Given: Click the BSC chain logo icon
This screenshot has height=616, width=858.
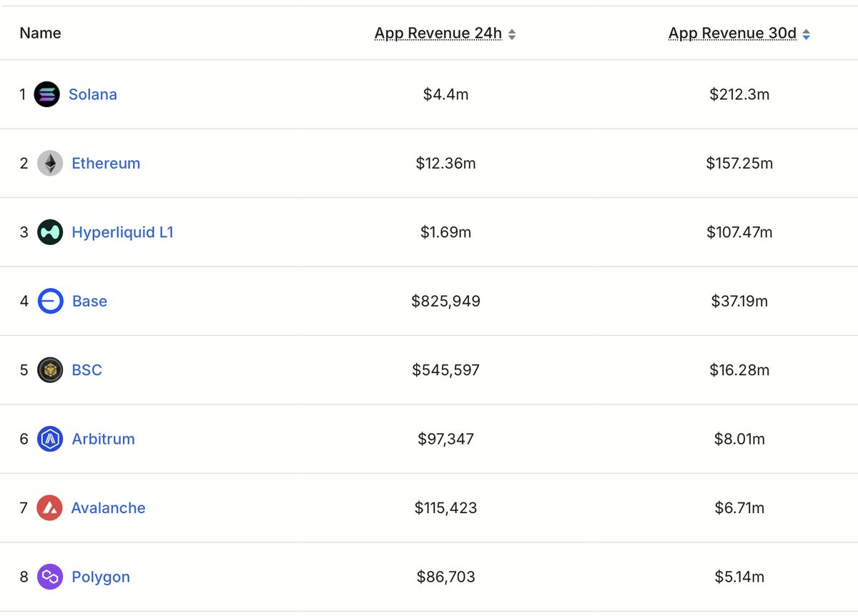Looking at the screenshot, I should click(x=50, y=370).
